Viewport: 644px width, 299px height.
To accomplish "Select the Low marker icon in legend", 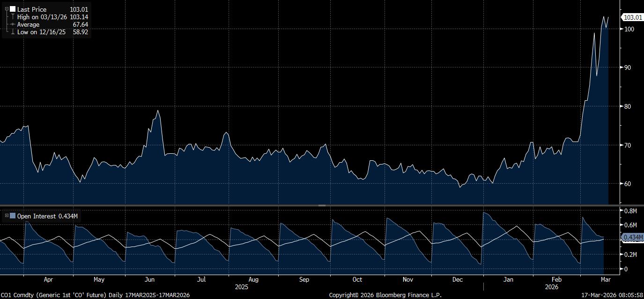I will pyautogui.click(x=13, y=32).
